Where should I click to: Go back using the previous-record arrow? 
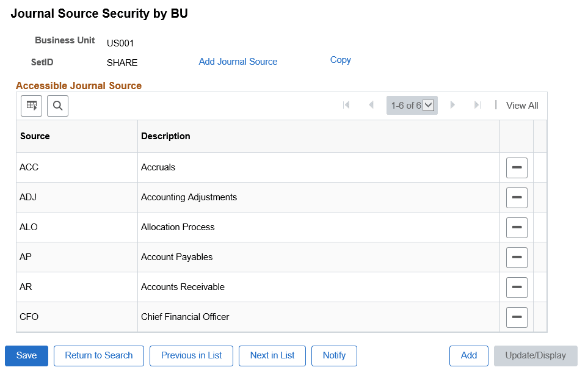(372, 105)
